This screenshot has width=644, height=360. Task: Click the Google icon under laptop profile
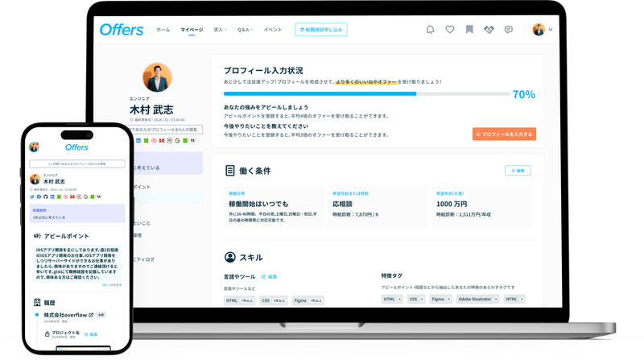(x=177, y=141)
